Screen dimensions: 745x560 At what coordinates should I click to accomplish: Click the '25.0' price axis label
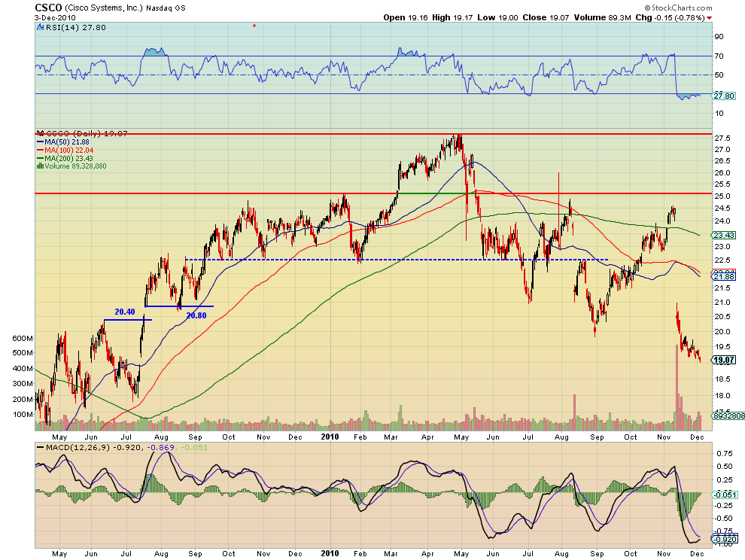click(x=722, y=196)
